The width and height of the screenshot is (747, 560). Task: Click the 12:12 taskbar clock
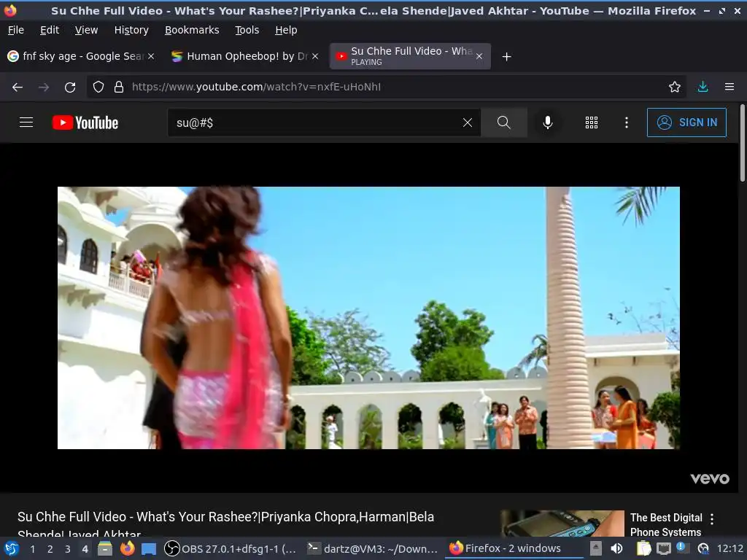pyautogui.click(x=729, y=548)
